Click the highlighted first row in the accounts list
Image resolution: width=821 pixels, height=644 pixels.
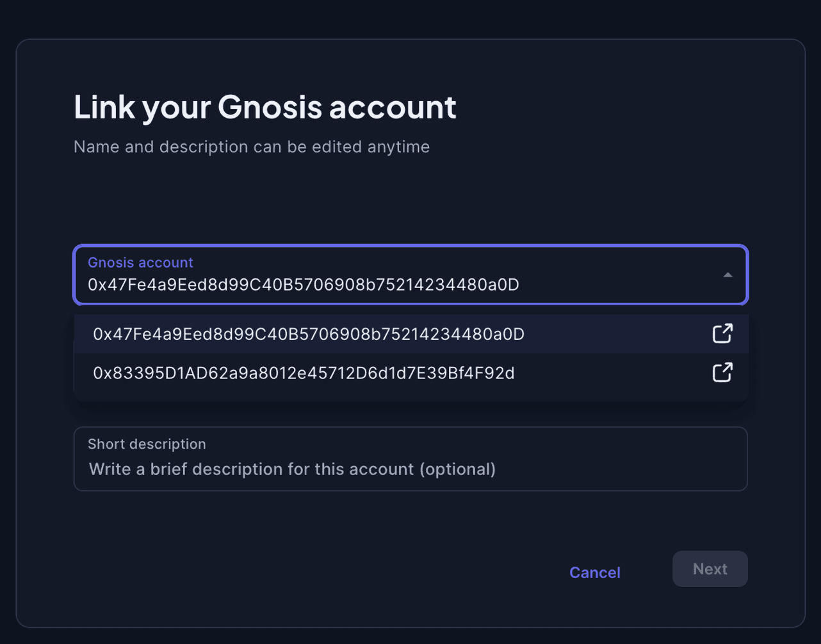pyautogui.click(x=410, y=334)
